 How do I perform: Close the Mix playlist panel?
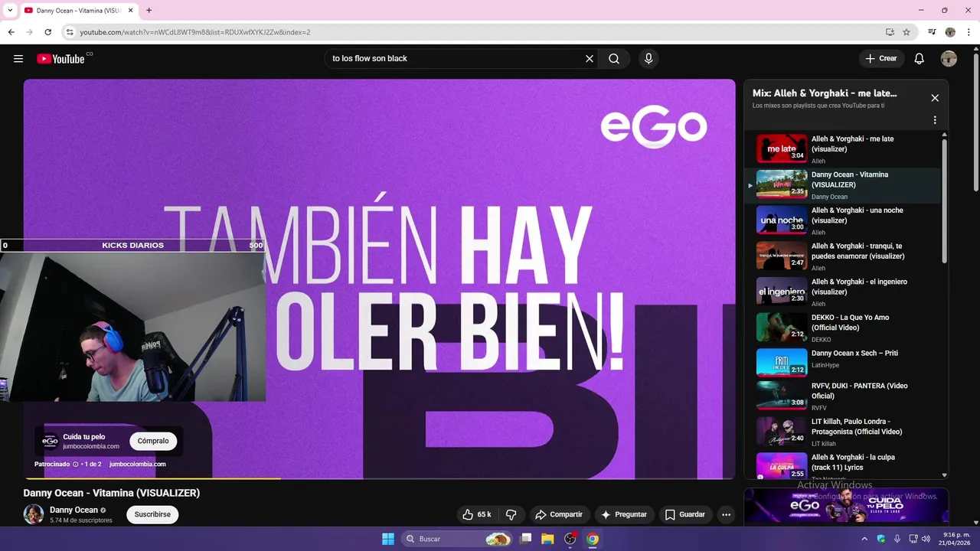[935, 98]
